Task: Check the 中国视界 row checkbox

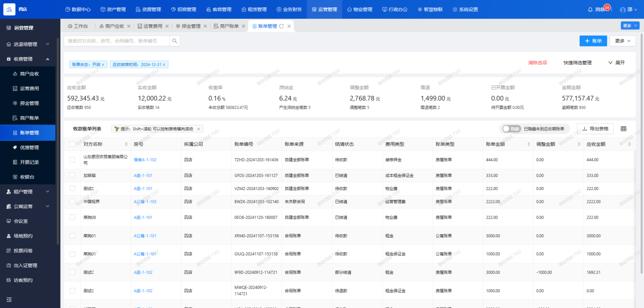Action: (72, 201)
